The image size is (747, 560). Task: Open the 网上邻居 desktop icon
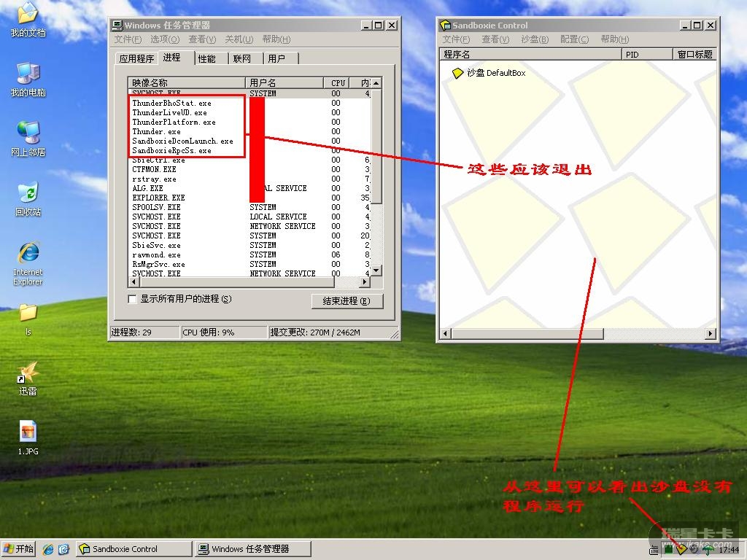coord(28,139)
